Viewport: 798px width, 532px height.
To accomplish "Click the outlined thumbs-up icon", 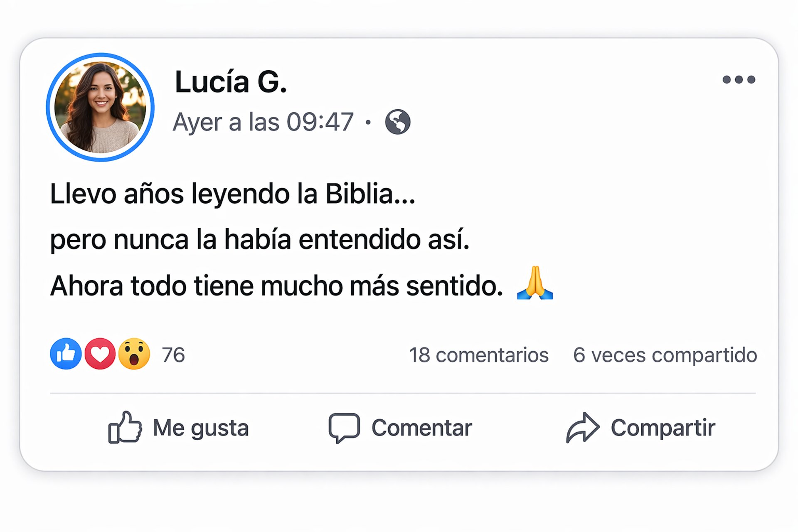I will pos(125,427).
